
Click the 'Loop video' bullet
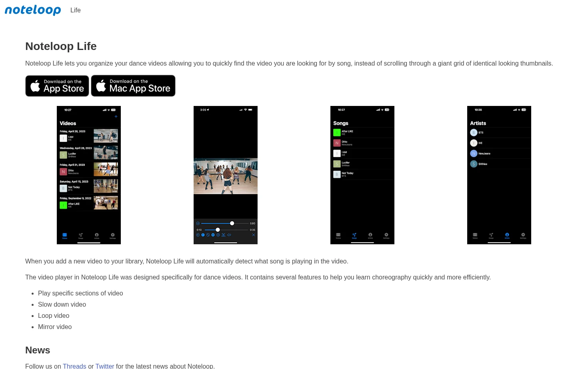pyautogui.click(x=54, y=316)
